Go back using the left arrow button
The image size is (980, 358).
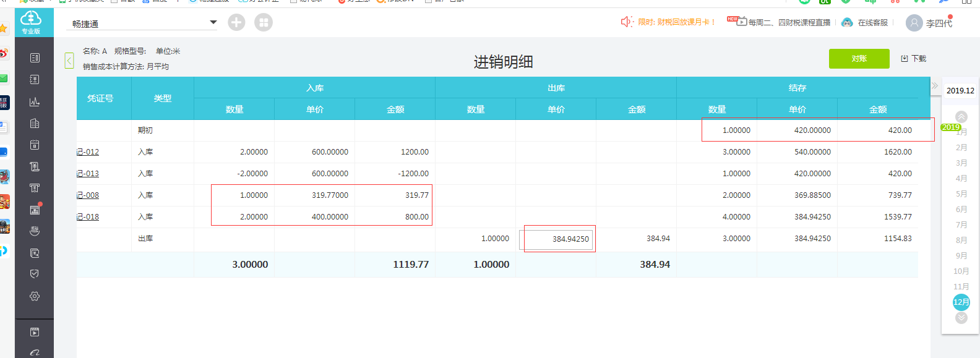[x=69, y=61]
